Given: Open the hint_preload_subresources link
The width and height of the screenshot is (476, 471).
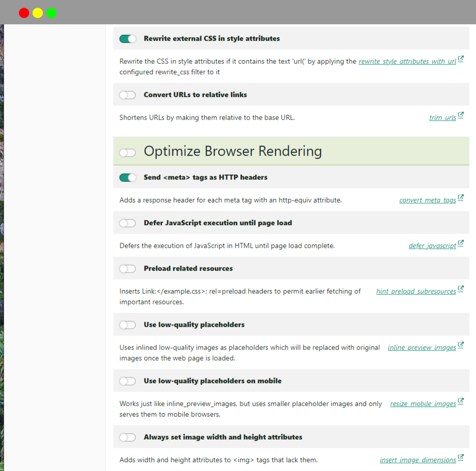Looking at the screenshot, I should coord(416,291).
